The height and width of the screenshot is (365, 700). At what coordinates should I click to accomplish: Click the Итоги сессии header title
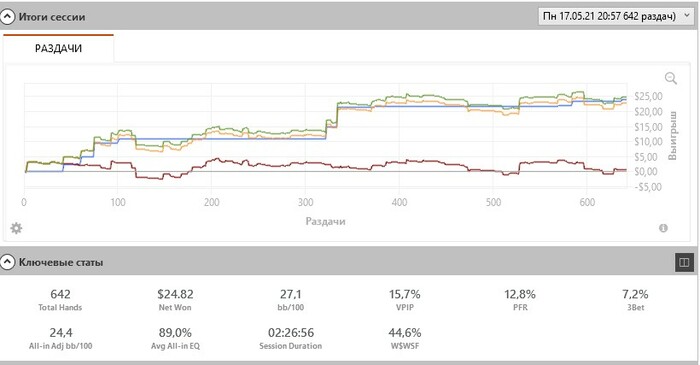tap(52, 17)
